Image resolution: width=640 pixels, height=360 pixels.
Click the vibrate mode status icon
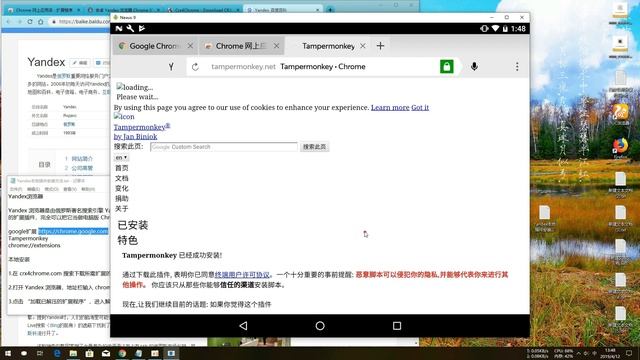pyautogui.click(x=484, y=29)
